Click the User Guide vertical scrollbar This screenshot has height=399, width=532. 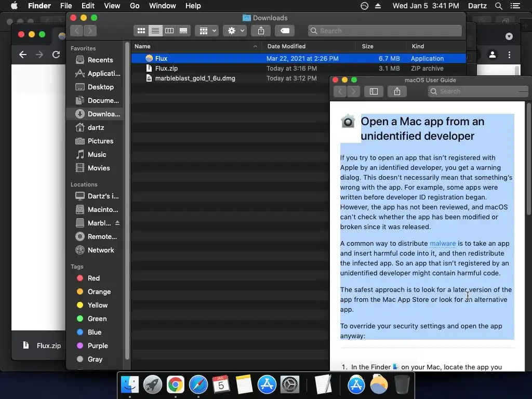click(x=528, y=159)
